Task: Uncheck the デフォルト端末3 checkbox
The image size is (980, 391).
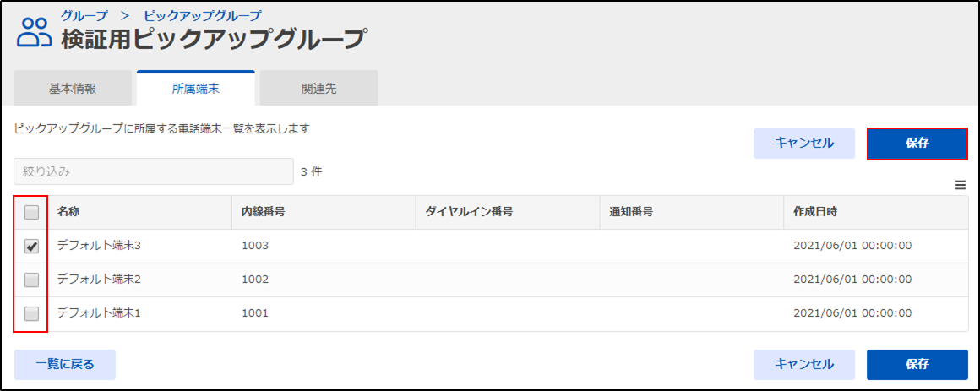Action: click(31, 246)
